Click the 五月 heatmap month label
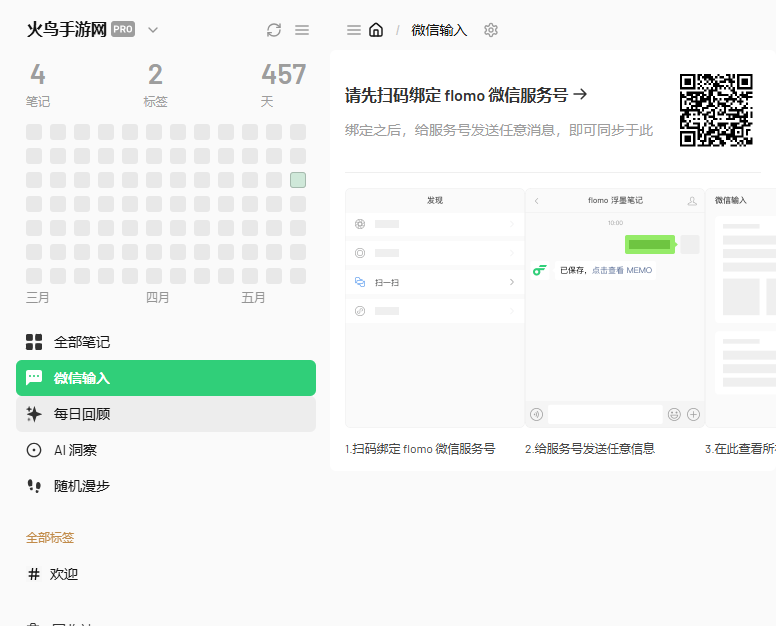The image size is (776, 626). [x=253, y=297]
